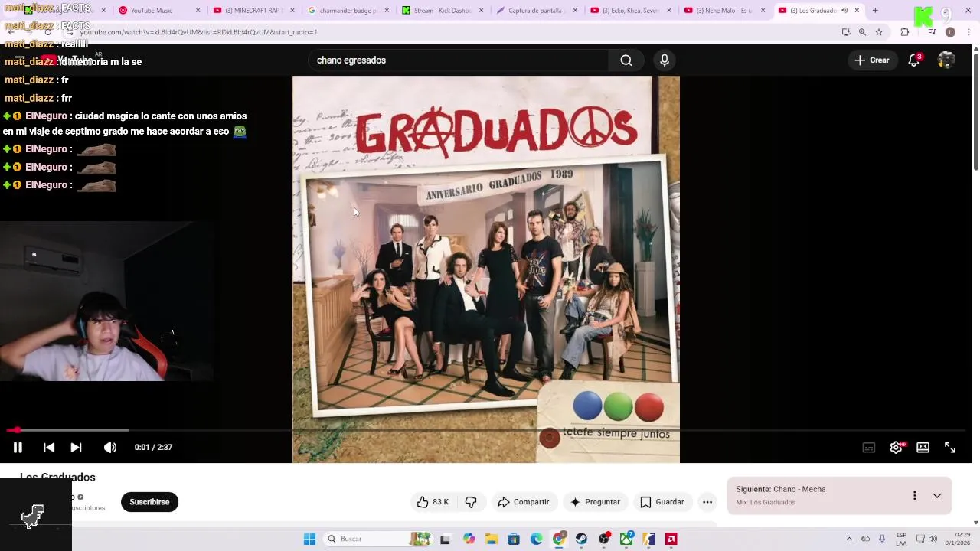Open the Crear menu
The height and width of the screenshot is (551, 980).
(872, 60)
